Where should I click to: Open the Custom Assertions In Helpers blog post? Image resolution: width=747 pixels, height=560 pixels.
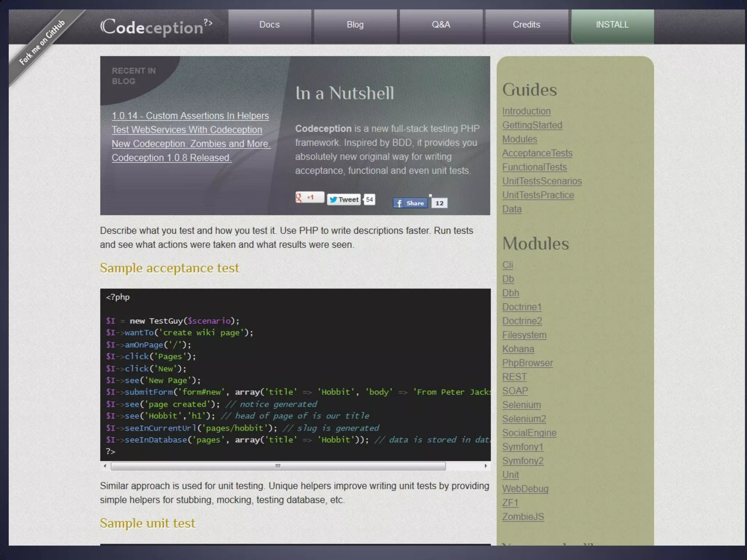[x=190, y=116]
